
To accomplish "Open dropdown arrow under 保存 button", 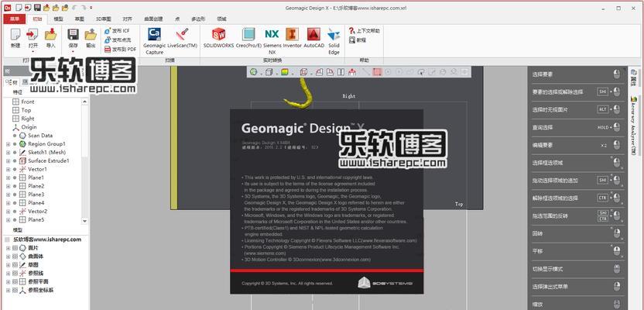I will tap(73, 52).
